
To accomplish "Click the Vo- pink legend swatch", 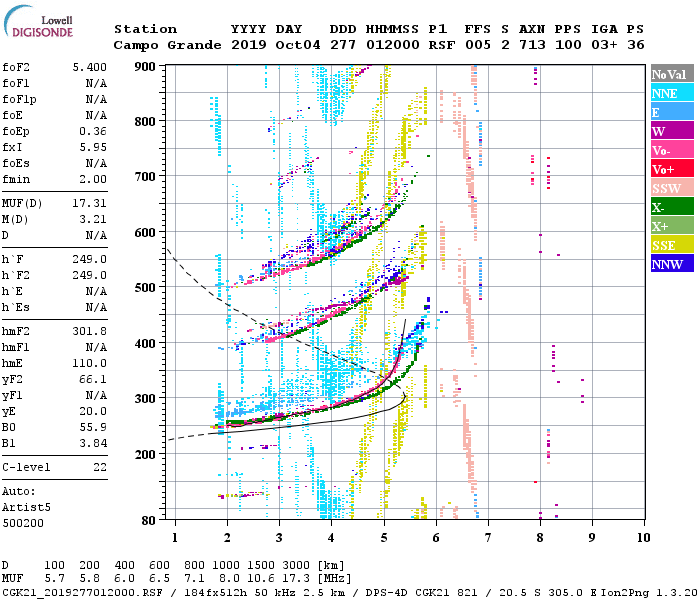I will tap(672, 150).
